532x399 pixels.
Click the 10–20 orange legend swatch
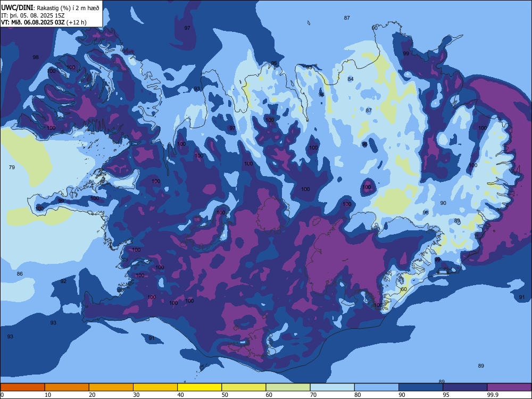point(67,387)
